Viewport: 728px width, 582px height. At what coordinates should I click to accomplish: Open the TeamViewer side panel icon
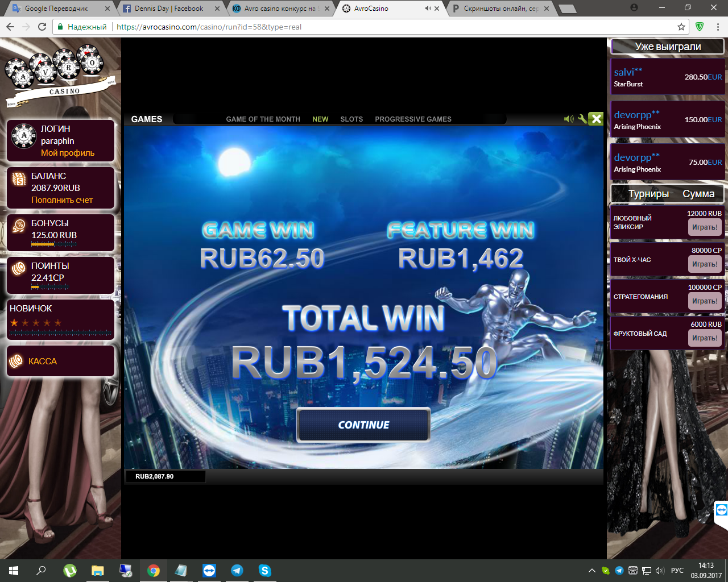722,510
